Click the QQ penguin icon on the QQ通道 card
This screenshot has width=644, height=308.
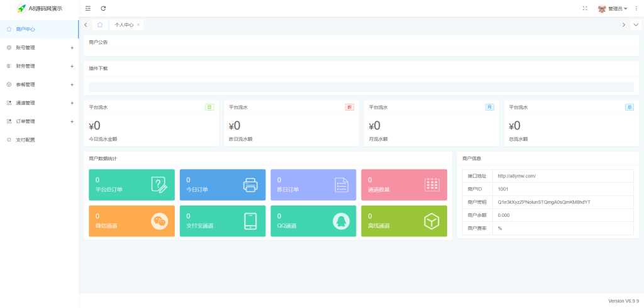click(341, 221)
